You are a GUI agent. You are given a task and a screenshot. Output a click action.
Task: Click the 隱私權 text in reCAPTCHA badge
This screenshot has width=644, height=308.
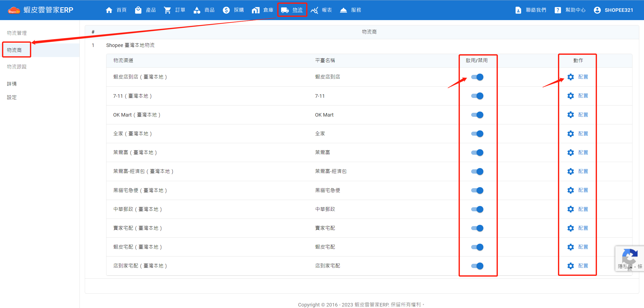[625, 267]
